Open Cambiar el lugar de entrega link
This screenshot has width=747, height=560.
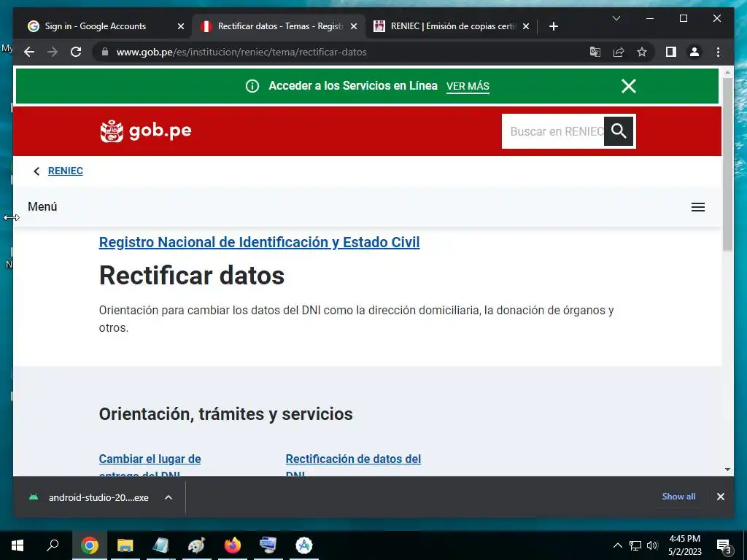150,464
